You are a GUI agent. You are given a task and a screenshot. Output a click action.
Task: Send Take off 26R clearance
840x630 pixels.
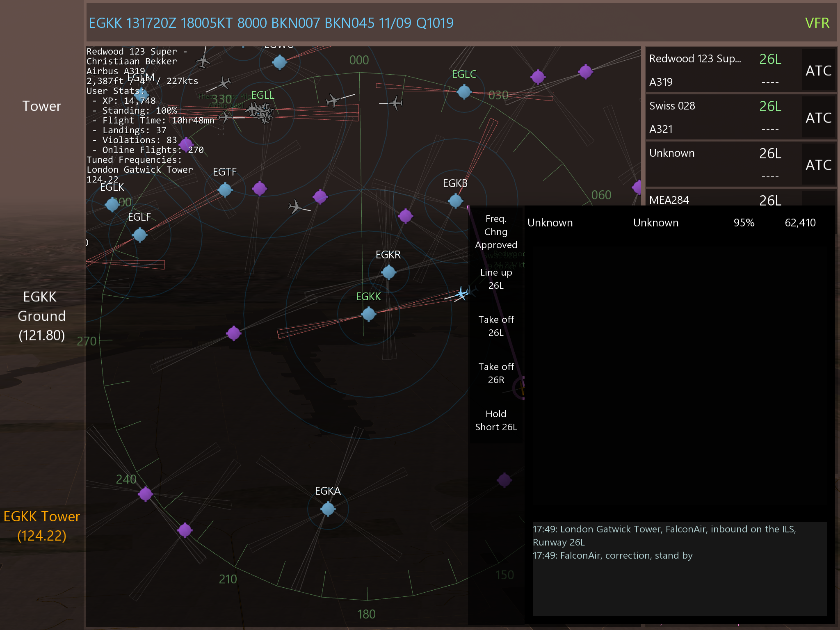click(x=496, y=373)
